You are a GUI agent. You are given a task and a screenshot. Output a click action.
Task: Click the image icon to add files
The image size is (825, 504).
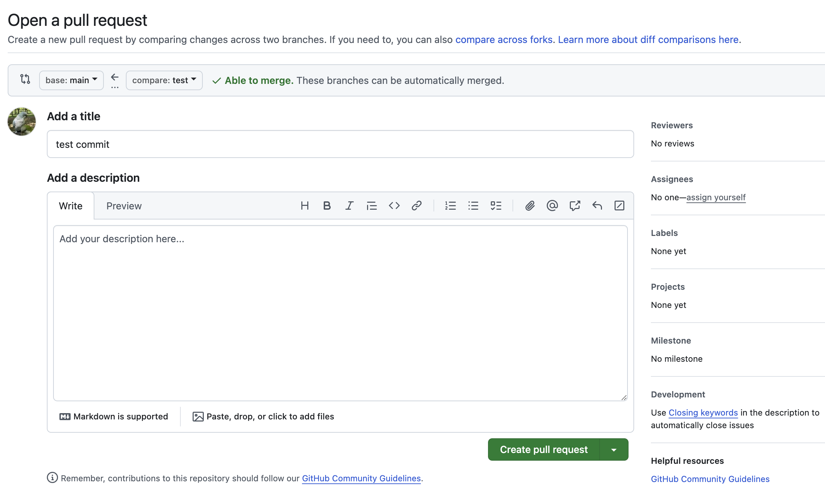coord(198,417)
